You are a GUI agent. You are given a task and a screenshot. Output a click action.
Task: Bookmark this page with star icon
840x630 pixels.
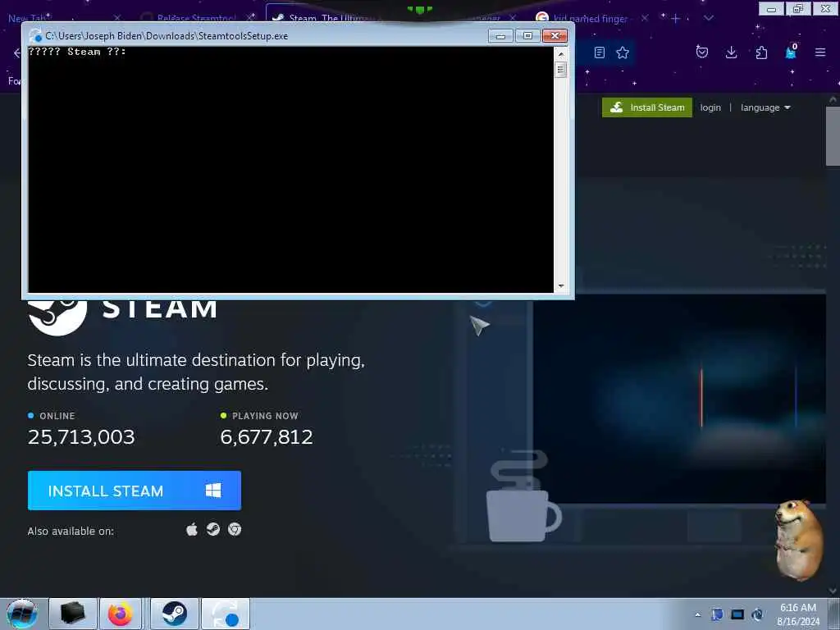[x=623, y=52]
